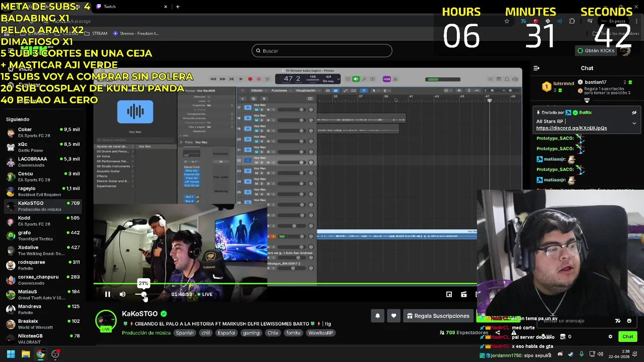Viewport: 644px width, 362px height.
Task: Bookmark this page with the star icon
Action: pyautogui.click(x=507, y=21)
